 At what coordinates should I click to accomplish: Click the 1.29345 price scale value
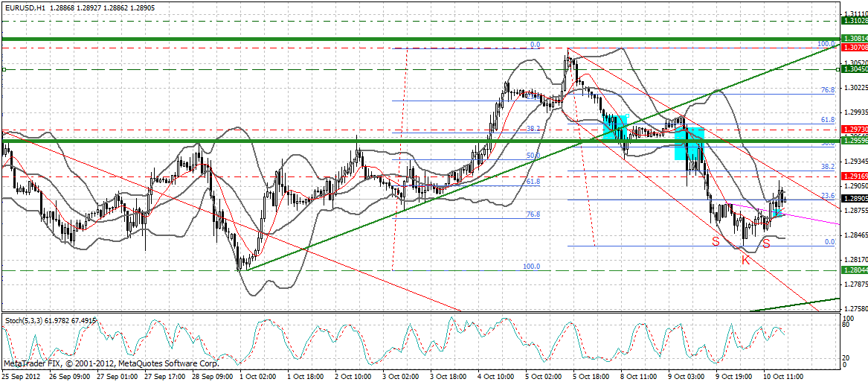(855, 162)
